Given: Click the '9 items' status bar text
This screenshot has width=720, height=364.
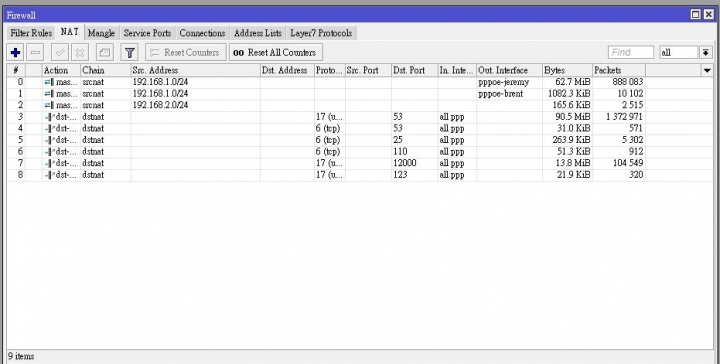Looking at the screenshot, I should (x=21, y=356).
